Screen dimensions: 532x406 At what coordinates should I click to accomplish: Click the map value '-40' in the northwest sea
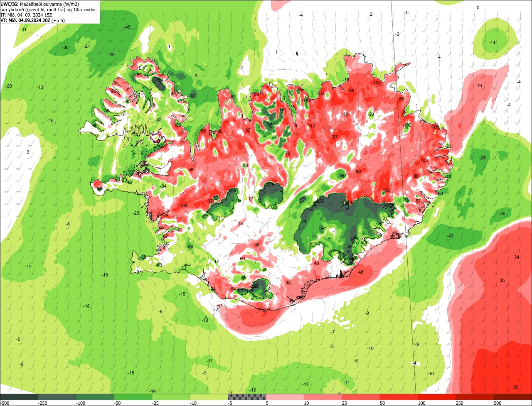point(111,54)
